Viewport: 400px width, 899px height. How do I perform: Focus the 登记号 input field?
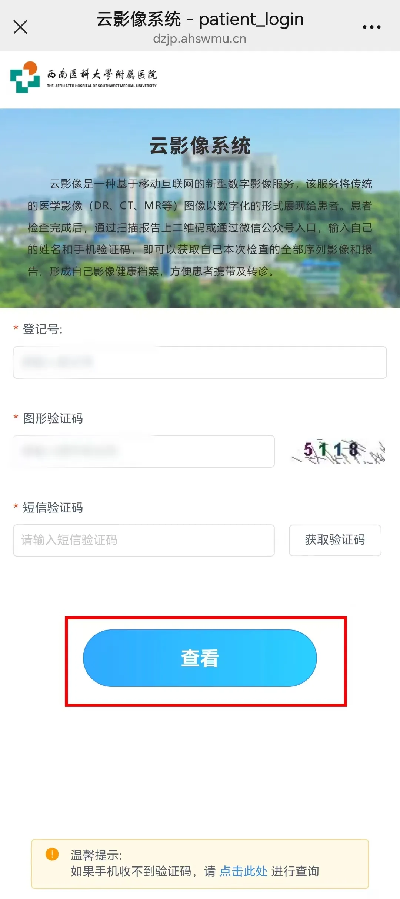click(x=200, y=362)
